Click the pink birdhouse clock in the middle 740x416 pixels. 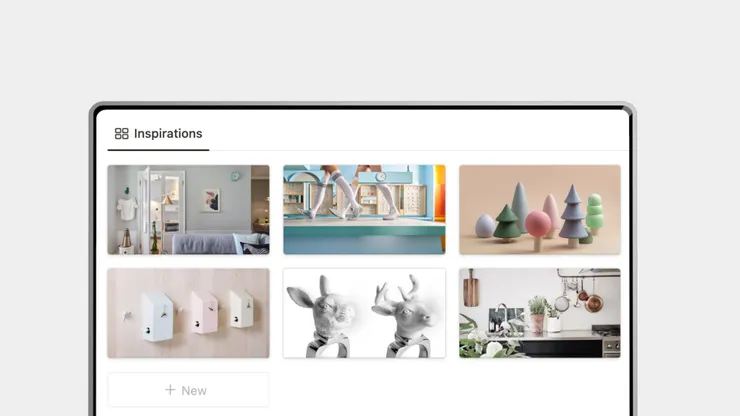pyautogui.click(x=204, y=312)
